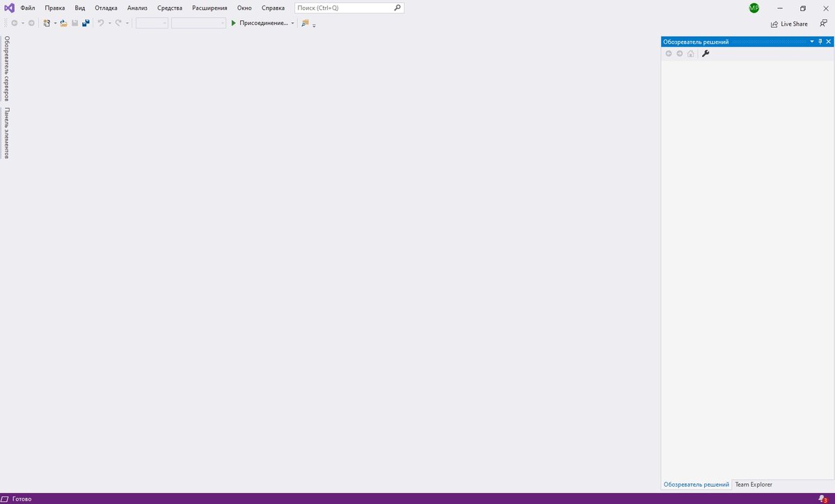Click the Home icon in Solution Explorer
The width and height of the screenshot is (835, 504).
pos(690,54)
